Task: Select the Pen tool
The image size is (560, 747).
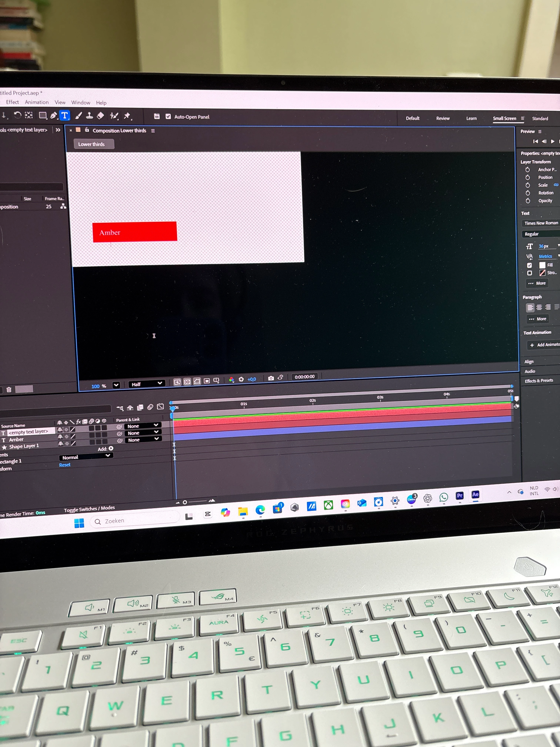Action: [x=54, y=116]
